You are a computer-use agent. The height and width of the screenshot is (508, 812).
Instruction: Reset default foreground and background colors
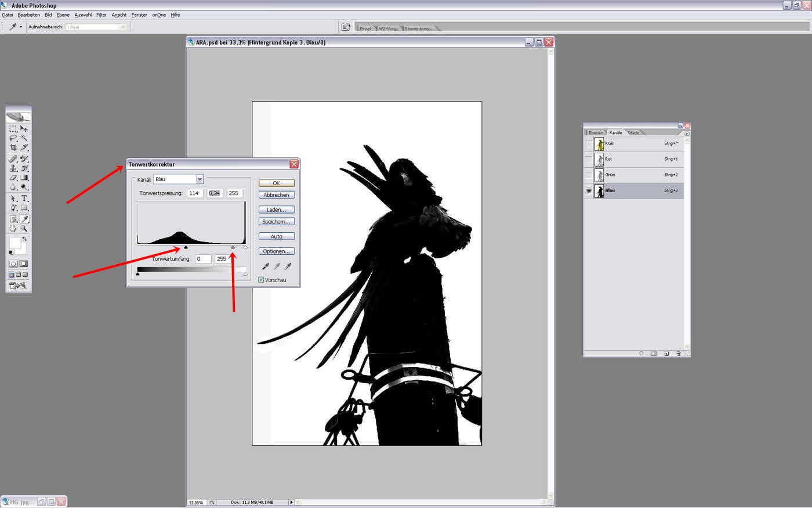11,253
